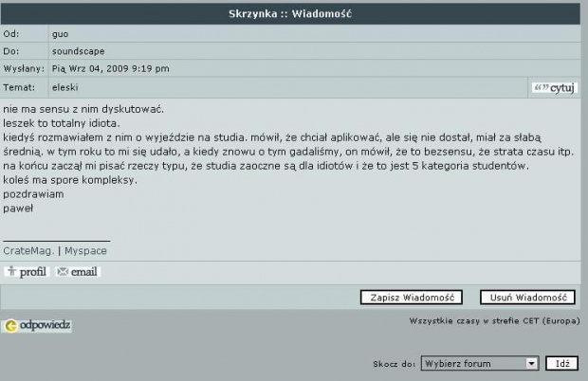Click the subject text eleski
The height and width of the screenshot is (381, 588).
point(64,87)
